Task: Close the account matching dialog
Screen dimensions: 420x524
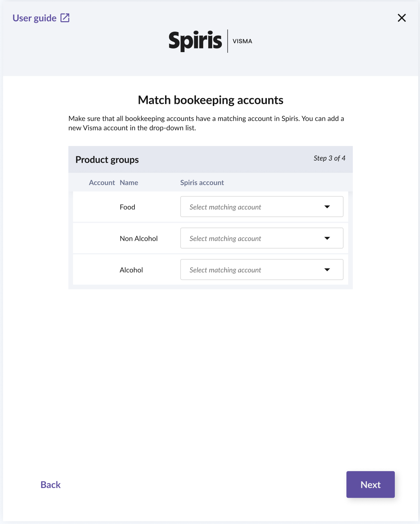Action: [402, 18]
